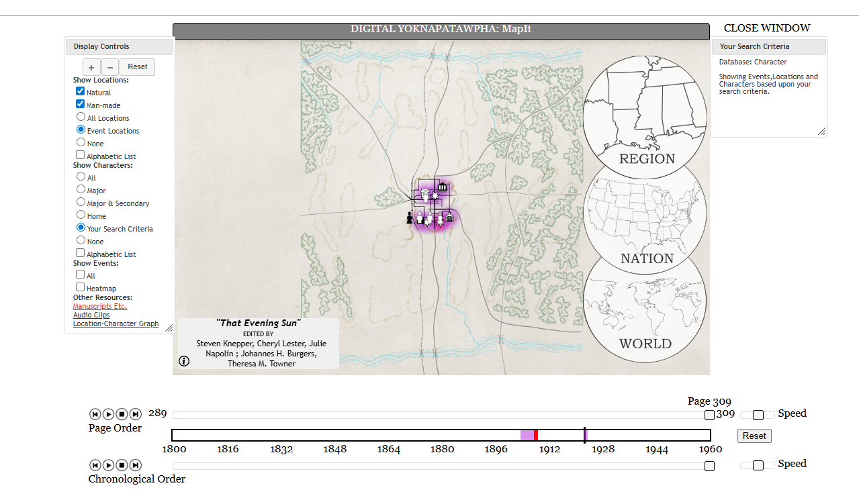Click the Page Order slider handle

[x=709, y=415]
